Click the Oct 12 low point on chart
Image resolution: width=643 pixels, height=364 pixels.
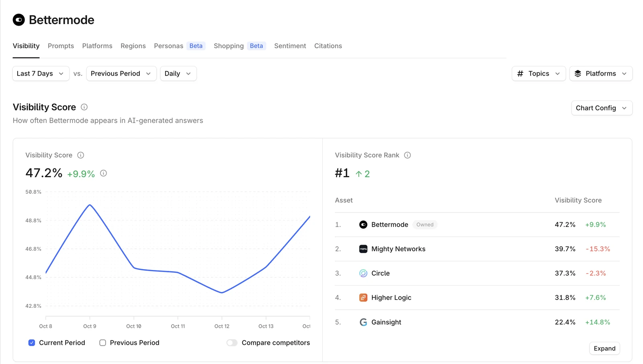pos(222,292)
